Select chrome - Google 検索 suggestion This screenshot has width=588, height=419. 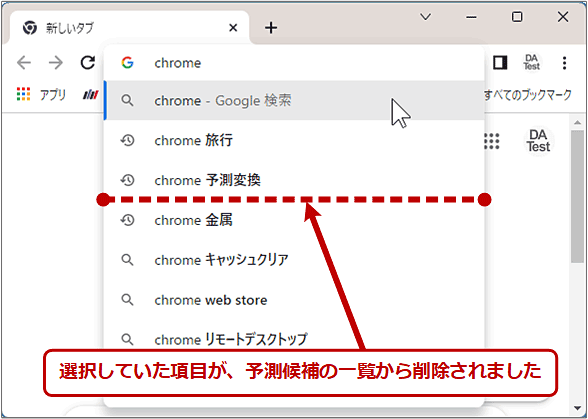pyautogui.click(x=294, y=101)
